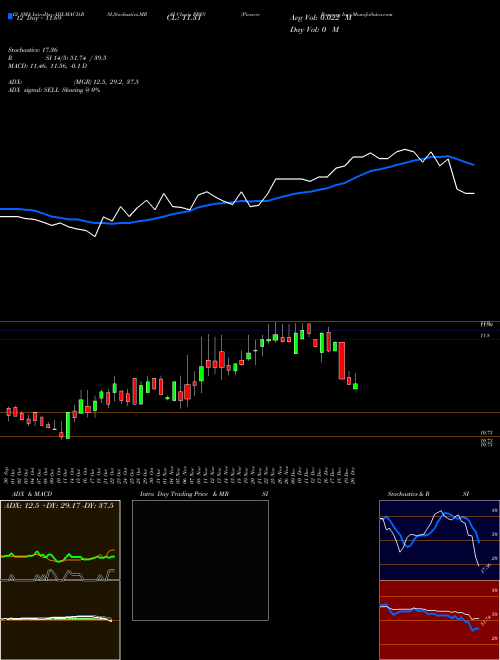Click the 'Day Vol: 0 M' label

tap(314, 30)
